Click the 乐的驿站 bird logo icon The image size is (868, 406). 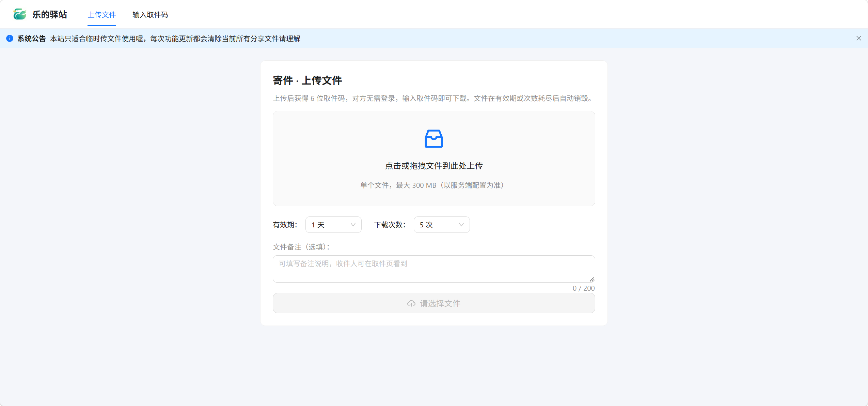[x=19, y=14]
